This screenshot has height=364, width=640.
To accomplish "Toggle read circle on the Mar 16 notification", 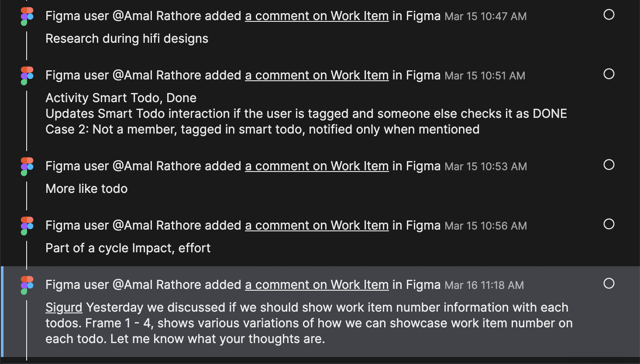I will click(609, 284).
